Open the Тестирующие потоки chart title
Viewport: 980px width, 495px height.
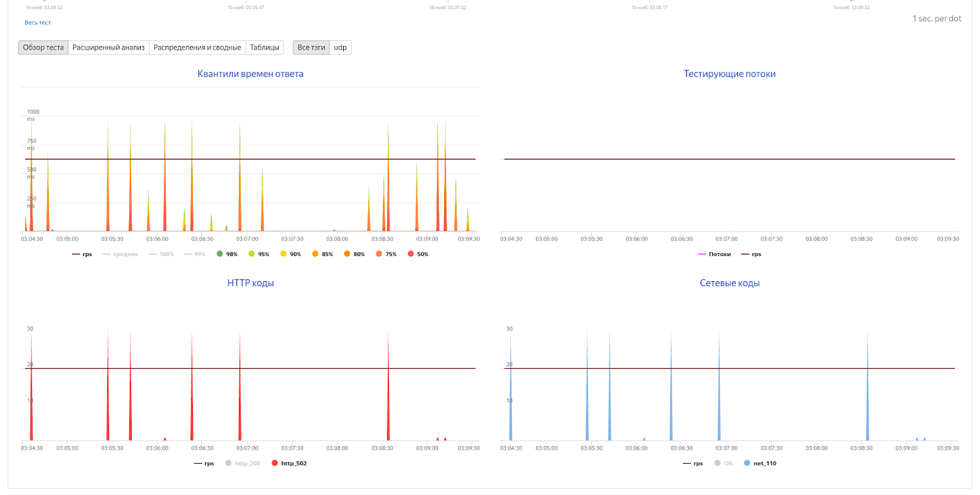(729, 74)
